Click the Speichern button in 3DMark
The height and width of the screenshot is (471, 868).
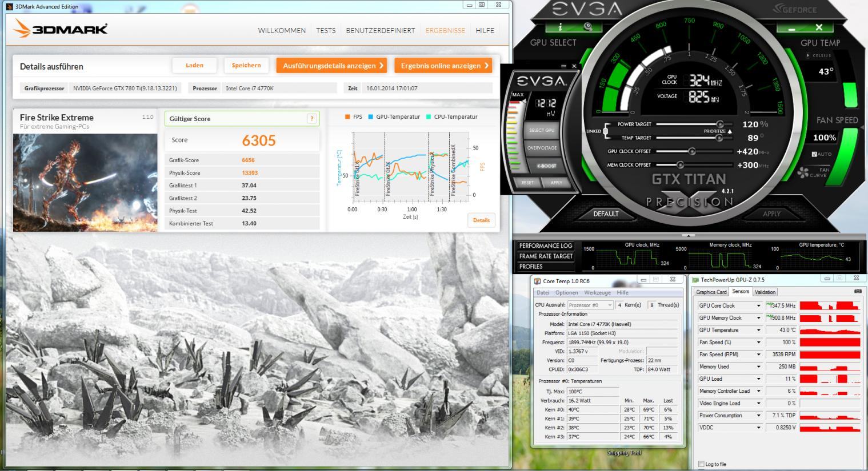tap(246, 66)
